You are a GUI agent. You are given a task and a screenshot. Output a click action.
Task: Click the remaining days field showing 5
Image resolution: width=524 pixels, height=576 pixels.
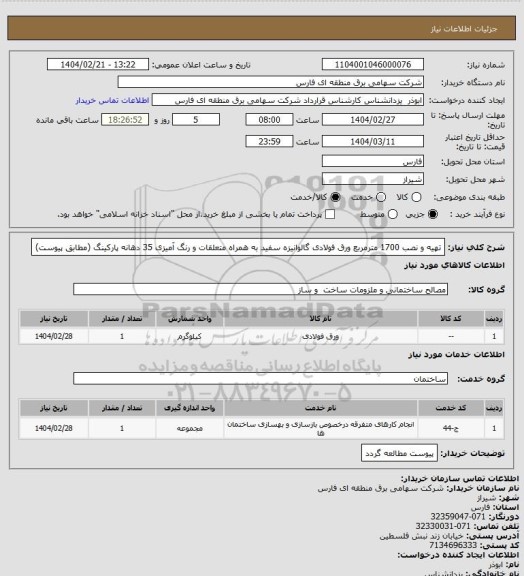(x=196, y=120)
